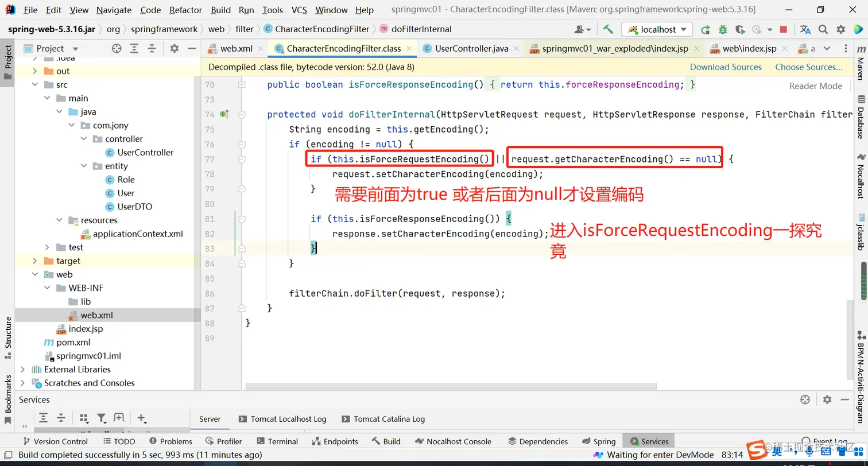Add a service with the plus icon
The image size is (868, 466).
coord(142,418)
